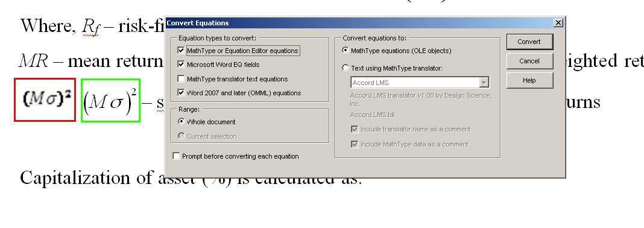Uncheck MathType or Equation Editor equations
Viewport: 644px width, 228px height.
(x=181, y=51)
